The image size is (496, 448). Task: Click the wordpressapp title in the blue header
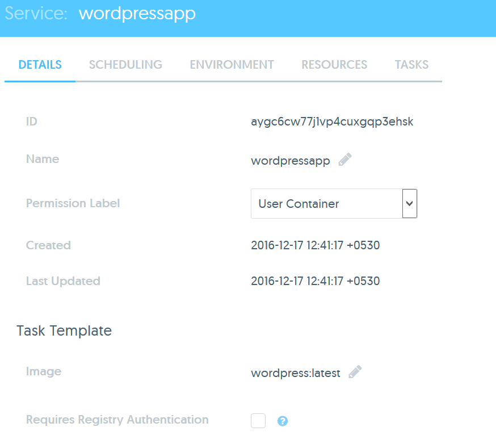(137, 14)
